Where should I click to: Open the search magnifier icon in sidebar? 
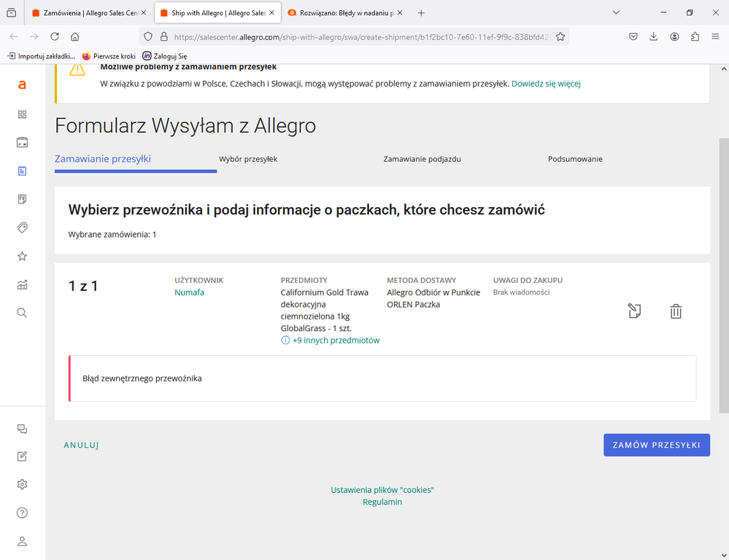click(x=22, y=313)
